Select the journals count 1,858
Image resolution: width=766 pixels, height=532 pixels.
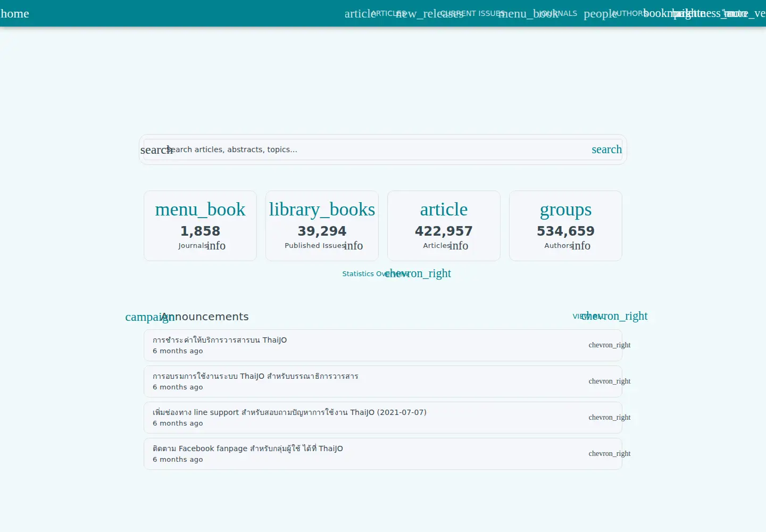click(x=200, y=231)
